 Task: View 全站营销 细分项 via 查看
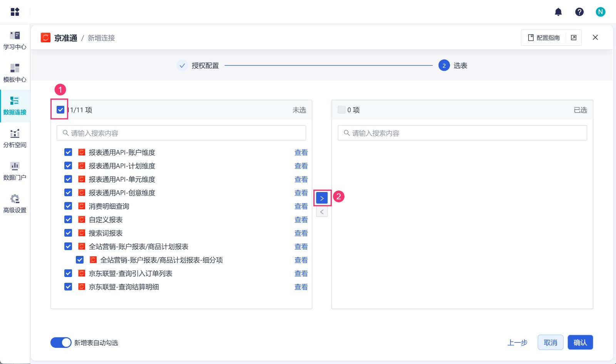(x=301, y=260)
